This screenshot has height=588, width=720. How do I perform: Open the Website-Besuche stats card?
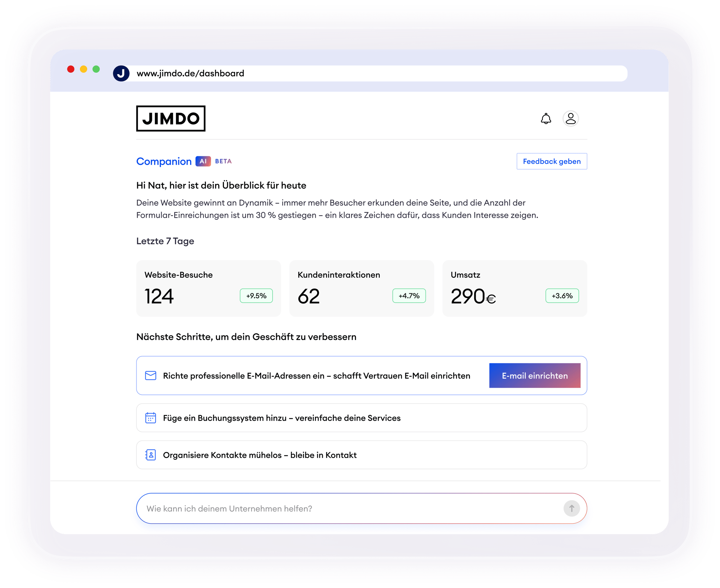pyautogui.click(x=208, y=288)
